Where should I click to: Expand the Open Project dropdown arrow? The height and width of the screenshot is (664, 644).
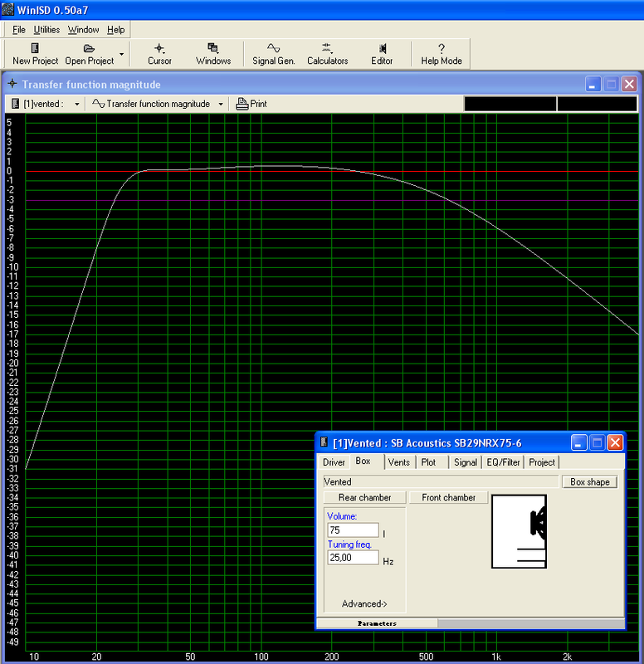click(x=121, y=54)
